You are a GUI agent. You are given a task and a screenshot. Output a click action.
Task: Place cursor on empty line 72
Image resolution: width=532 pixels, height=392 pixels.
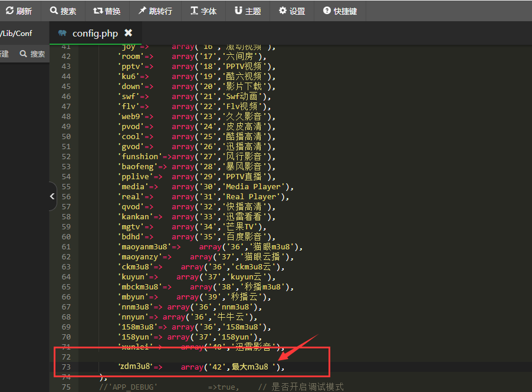177,357
